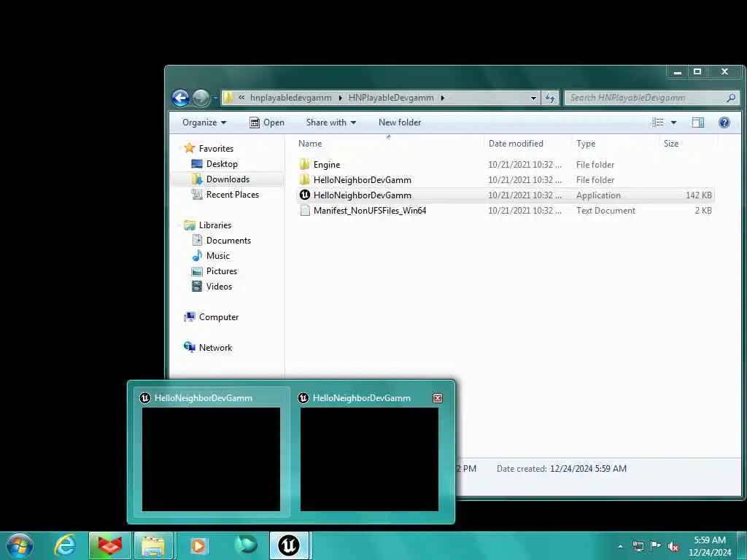Image resolution: width=747 pixels, height=560 pixels.
Task: Click New folder in the toolbar
Action: pyautogui.click(x=400, y=122)
